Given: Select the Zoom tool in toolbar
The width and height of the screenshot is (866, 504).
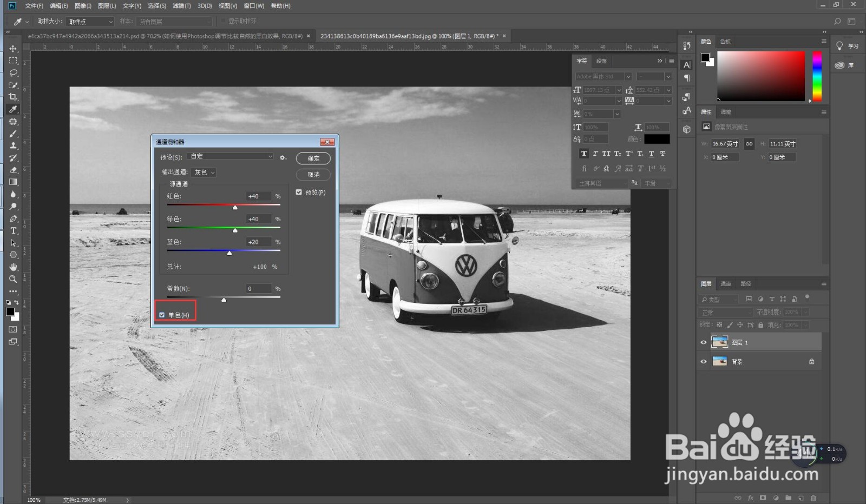Looking at the screenshot, I should 13,279.
